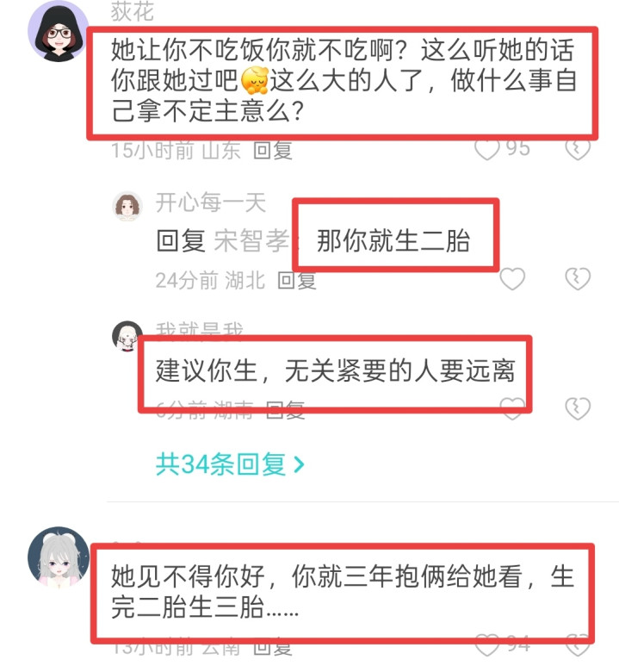619x672 pixels.
Task: Open username 开心每一天 profile link
Action: pyautogui.click(x=211, y=202)
